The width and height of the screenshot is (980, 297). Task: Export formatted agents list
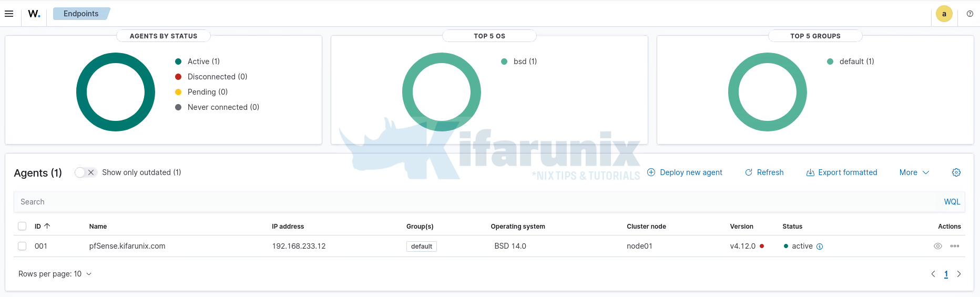click(x=842, y=172)
